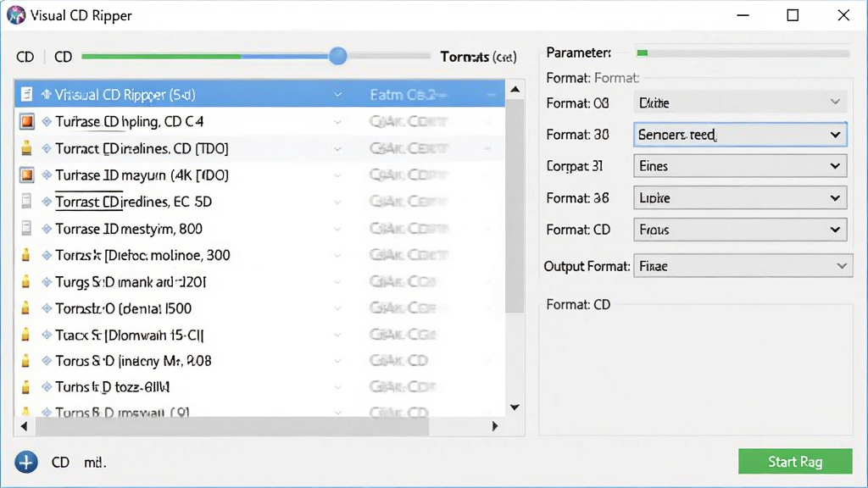Click the diamond icon beside "Torrast CDjredines, EC 5D"
The height and width of the screenshot is (488, 868).
click(47, 202)
